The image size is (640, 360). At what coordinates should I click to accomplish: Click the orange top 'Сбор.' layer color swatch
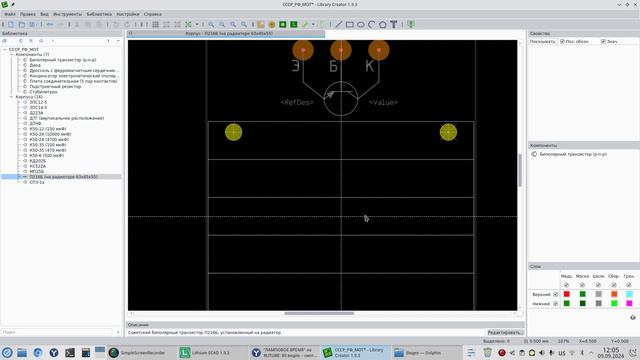click(x=614, y=294)
